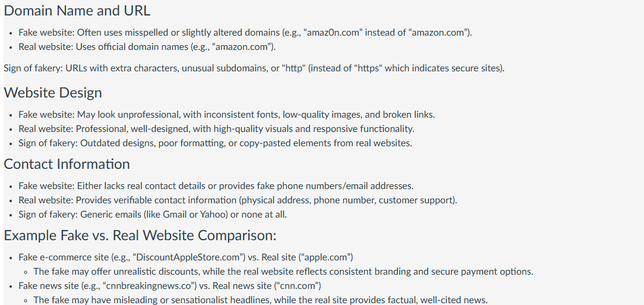Click the verifiable contact information bullet

click(238, 200)
